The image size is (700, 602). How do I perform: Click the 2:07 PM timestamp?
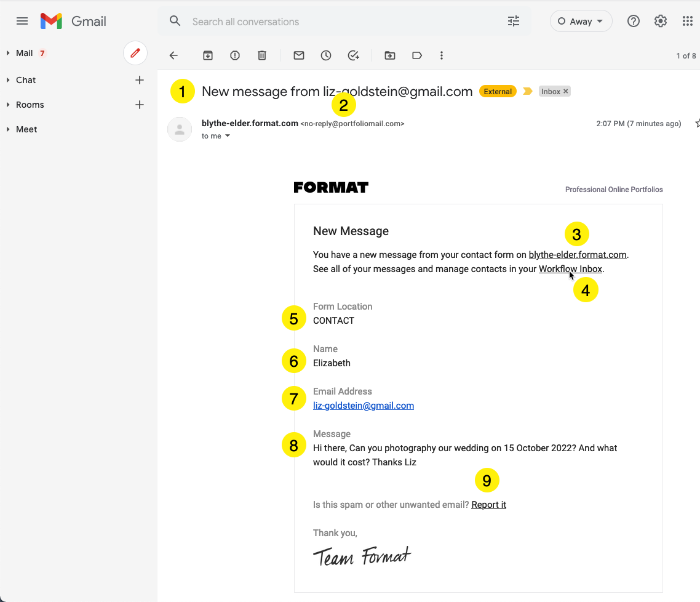638,124
